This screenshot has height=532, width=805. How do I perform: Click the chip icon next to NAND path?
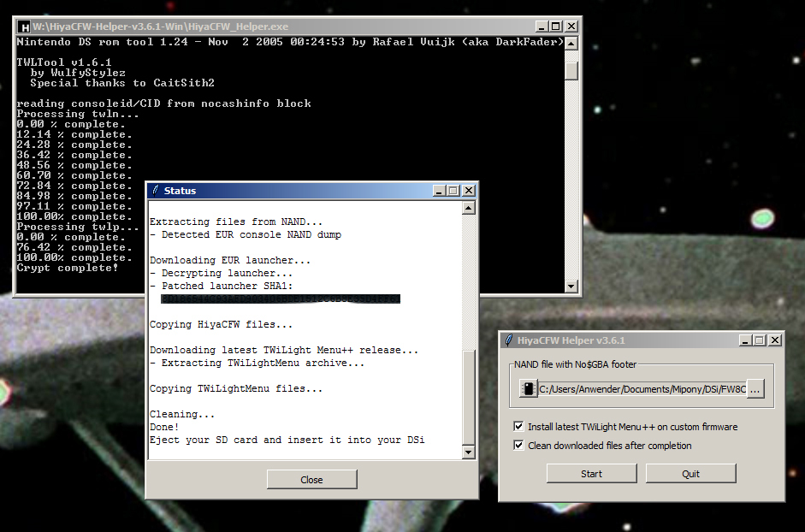pyautogui.click(x=529, y=388)
